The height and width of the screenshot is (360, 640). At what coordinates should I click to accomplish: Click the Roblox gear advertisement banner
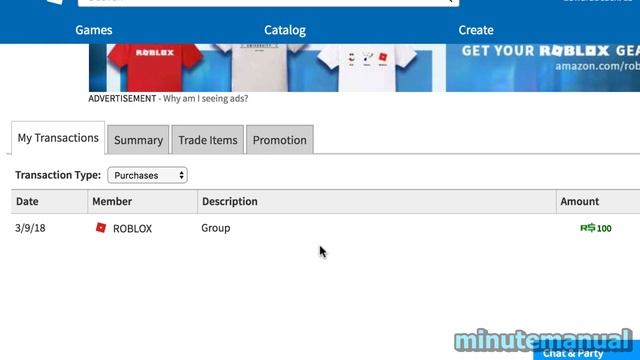(x=364, y=68)
